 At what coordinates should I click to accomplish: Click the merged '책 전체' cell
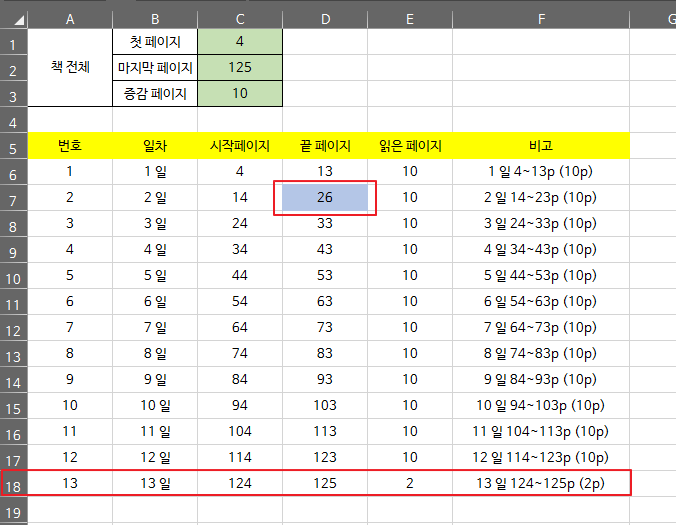pos(70,68)
